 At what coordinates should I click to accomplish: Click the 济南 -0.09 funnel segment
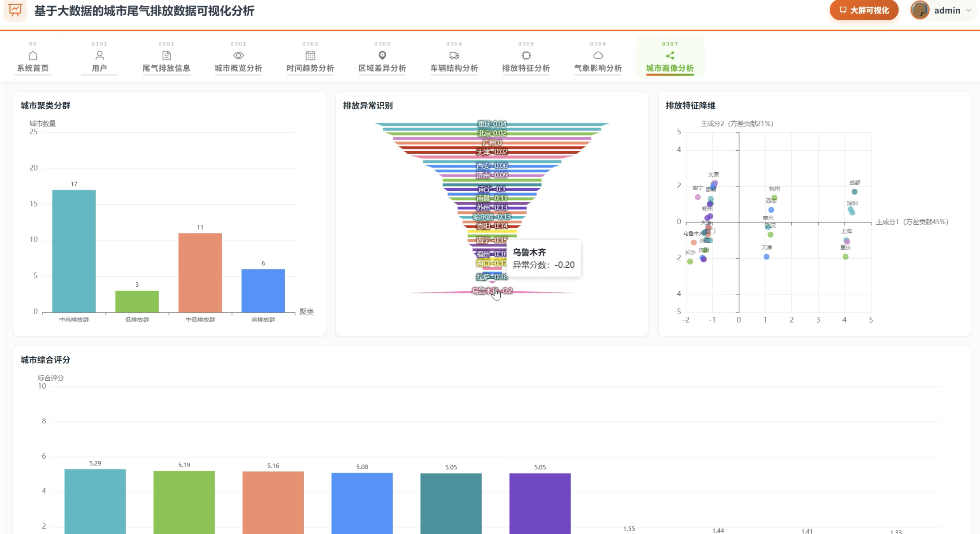point(492,175)
